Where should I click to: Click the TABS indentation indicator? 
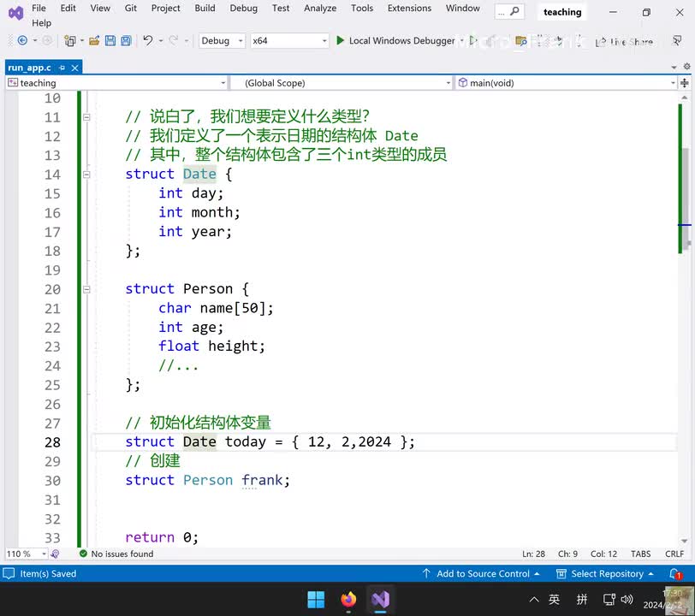point(640,554)
